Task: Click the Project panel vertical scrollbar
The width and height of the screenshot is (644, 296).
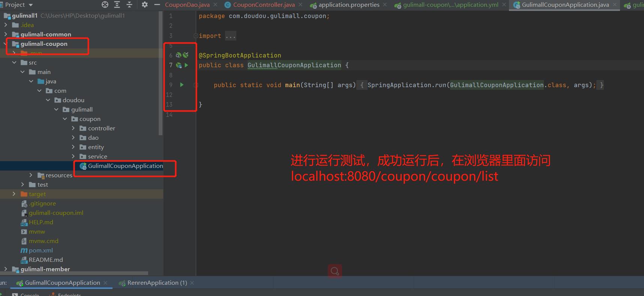Action: point(161,73)
